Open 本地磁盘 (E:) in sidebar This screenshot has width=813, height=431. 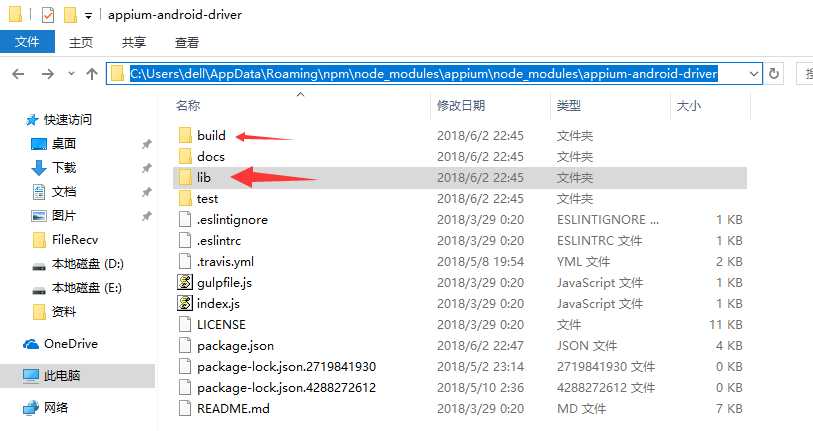87,288
